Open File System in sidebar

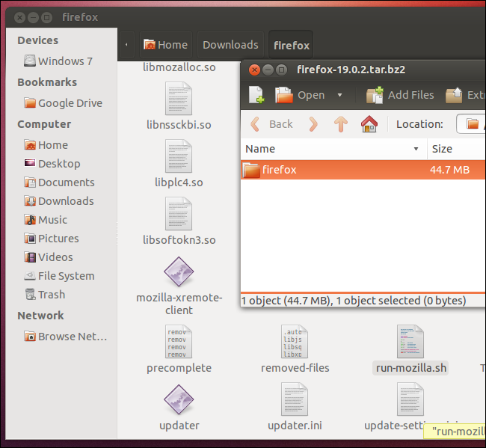(59, 276)
